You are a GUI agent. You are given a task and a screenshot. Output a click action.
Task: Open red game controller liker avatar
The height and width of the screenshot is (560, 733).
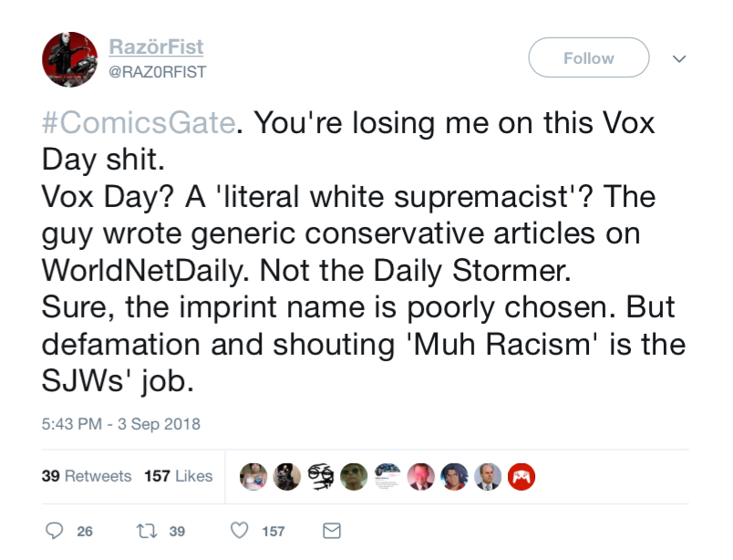click(521, 477)
